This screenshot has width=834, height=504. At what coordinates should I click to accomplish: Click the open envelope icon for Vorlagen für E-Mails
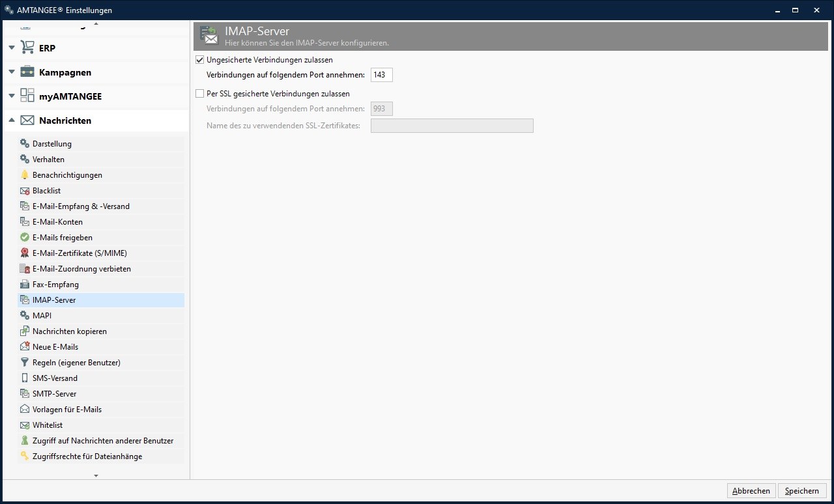25,410
